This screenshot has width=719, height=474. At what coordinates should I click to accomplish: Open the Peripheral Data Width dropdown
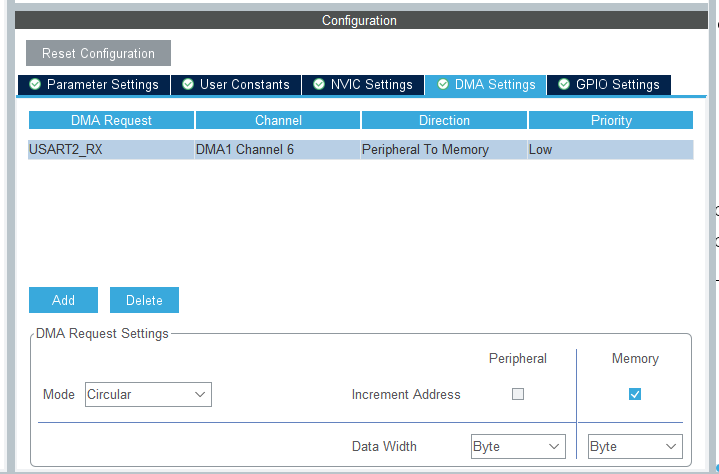click(518, 446)
